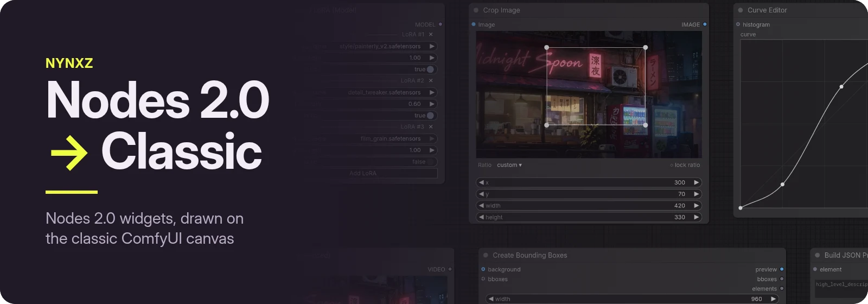This screenshot has width=868, height=304.
Task: Toggle LoRA #3 false switch on
Action: coord(431,162)
